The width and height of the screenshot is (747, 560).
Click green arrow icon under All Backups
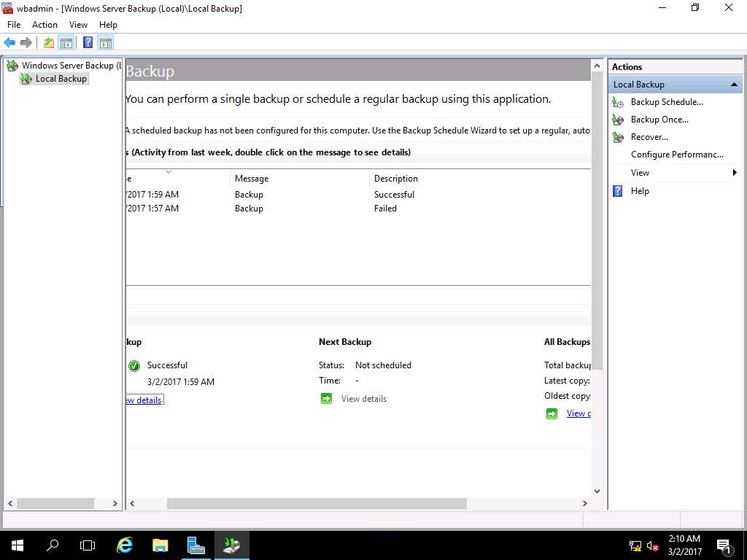click(551, 413)
